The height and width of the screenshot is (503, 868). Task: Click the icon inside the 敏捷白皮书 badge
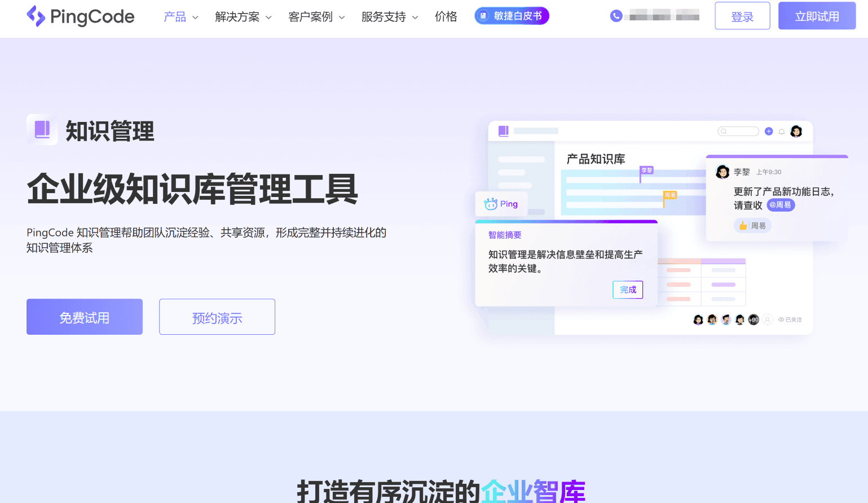pyautogui.click(x=483, y=16)
